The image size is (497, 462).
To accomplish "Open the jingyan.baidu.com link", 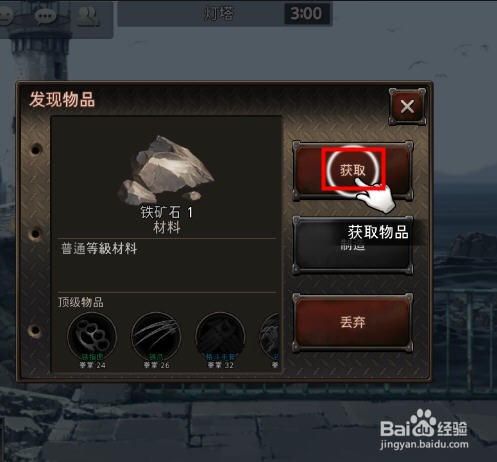I will tap(424, 444).
